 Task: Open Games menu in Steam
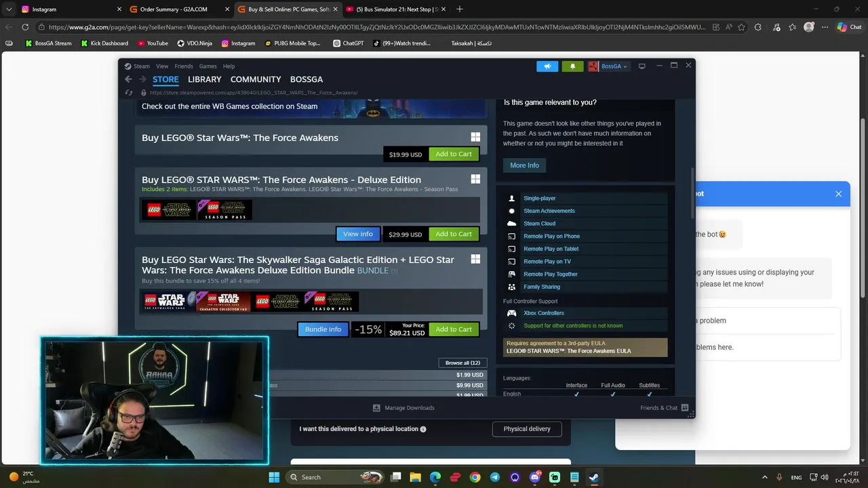(208, 66)
